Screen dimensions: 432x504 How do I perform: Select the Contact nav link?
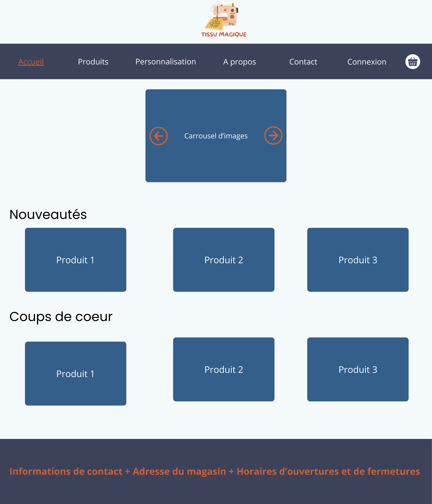pyautogui.click(x=303, y=62)
